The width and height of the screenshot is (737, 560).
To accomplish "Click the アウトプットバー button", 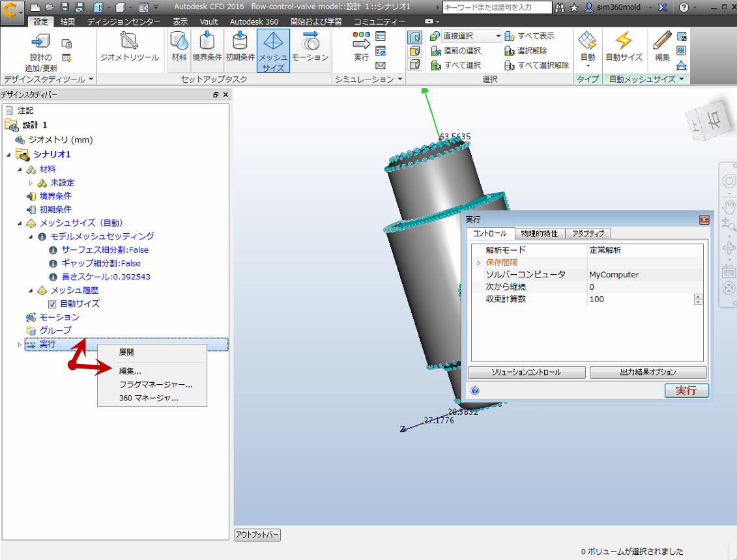I will [x=257, y=535].
